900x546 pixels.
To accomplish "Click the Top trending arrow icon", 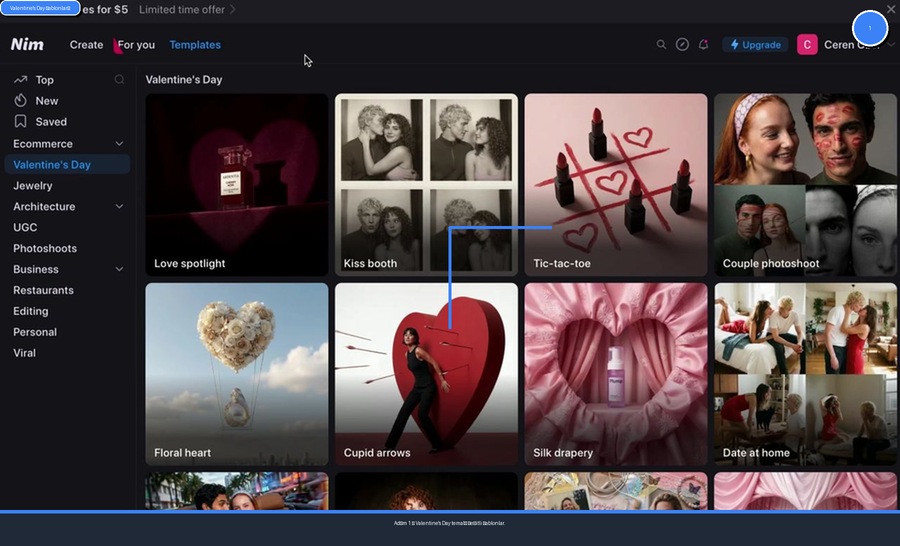I will tap(21, 79).
